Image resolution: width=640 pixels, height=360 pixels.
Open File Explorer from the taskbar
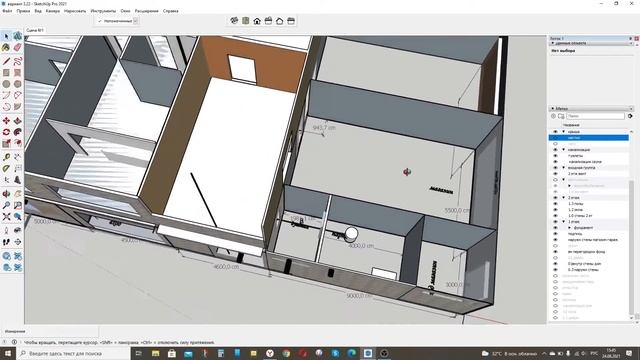156,353
